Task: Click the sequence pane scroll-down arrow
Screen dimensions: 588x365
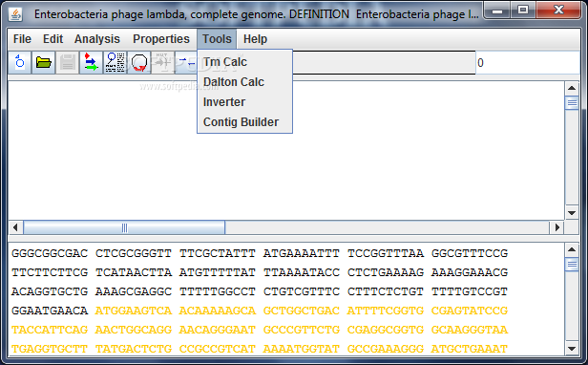Action: coord(572,349)
